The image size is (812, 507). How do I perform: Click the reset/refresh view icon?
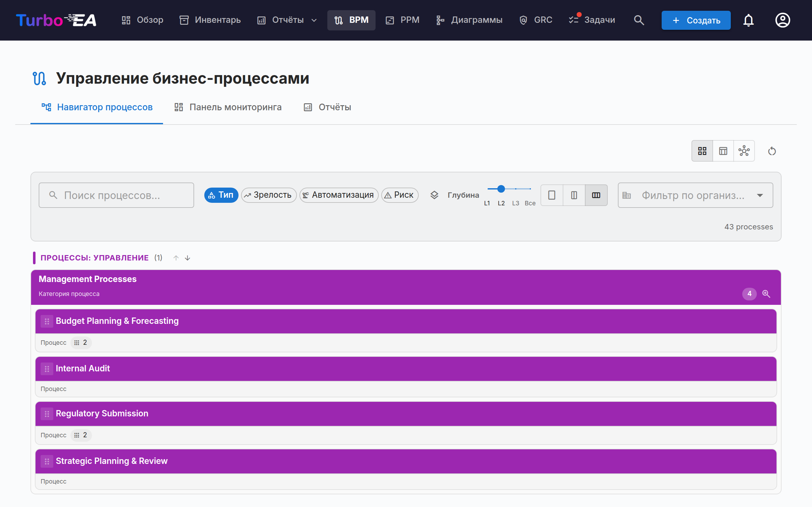[x=772, y=151]
